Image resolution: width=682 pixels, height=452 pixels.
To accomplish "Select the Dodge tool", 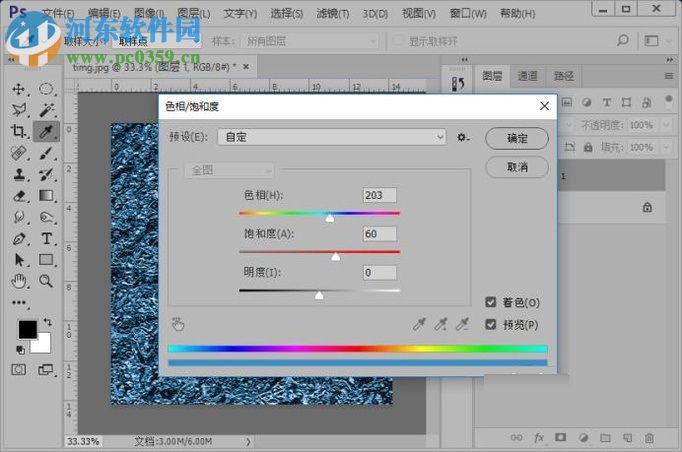I will pos(46,217).
